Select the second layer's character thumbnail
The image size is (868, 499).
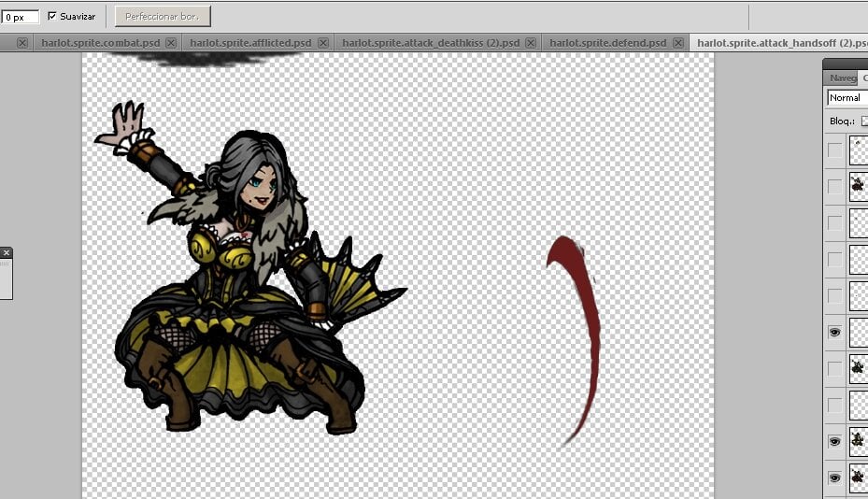click(859, 186)
